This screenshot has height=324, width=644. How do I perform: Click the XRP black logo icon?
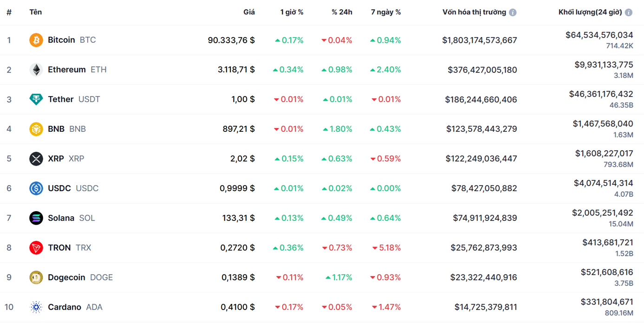(36, 159)
